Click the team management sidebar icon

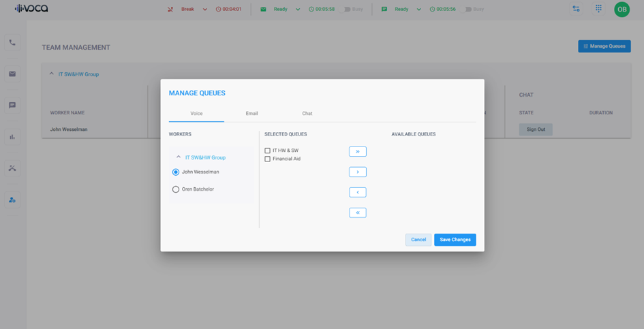pos(12,200)
